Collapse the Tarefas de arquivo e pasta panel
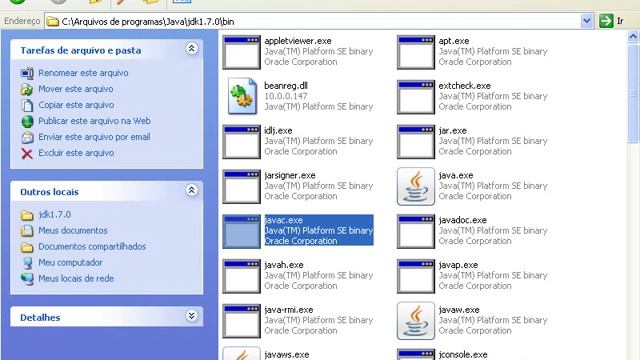 tap(191, 49)
